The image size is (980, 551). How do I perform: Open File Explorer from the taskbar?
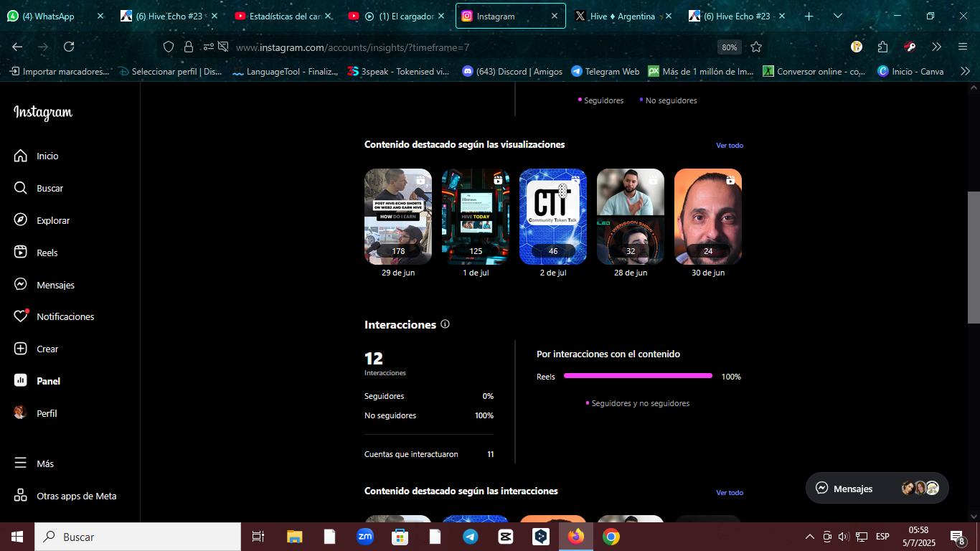pos(295,537)
